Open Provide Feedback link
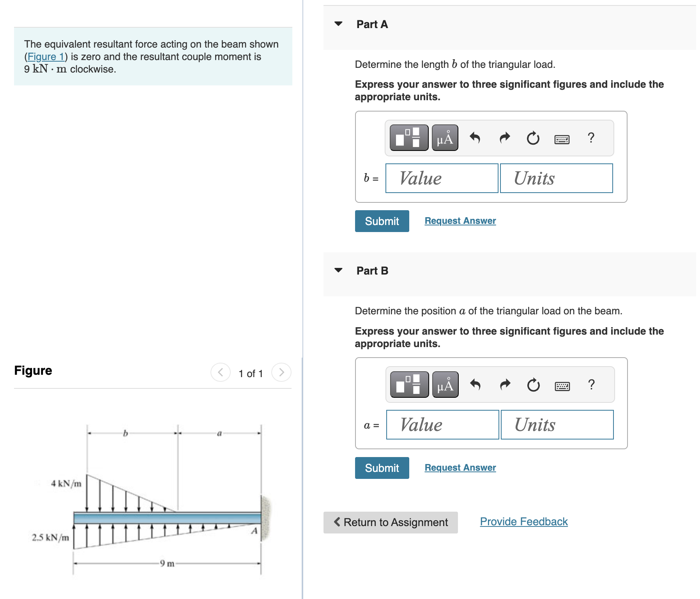The height and width of the screenshot is (599, 700). [x=523, y=521]
